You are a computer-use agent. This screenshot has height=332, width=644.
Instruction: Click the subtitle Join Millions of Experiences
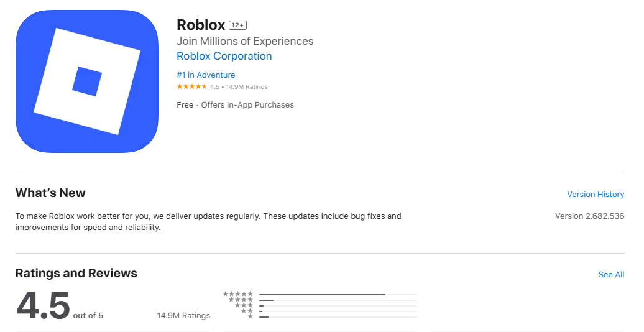[245, 41]
